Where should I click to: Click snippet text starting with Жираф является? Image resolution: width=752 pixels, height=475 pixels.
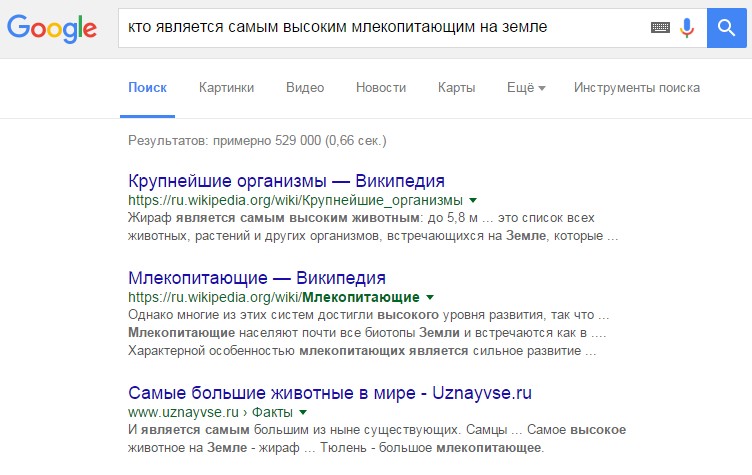(x=373, y=227)
